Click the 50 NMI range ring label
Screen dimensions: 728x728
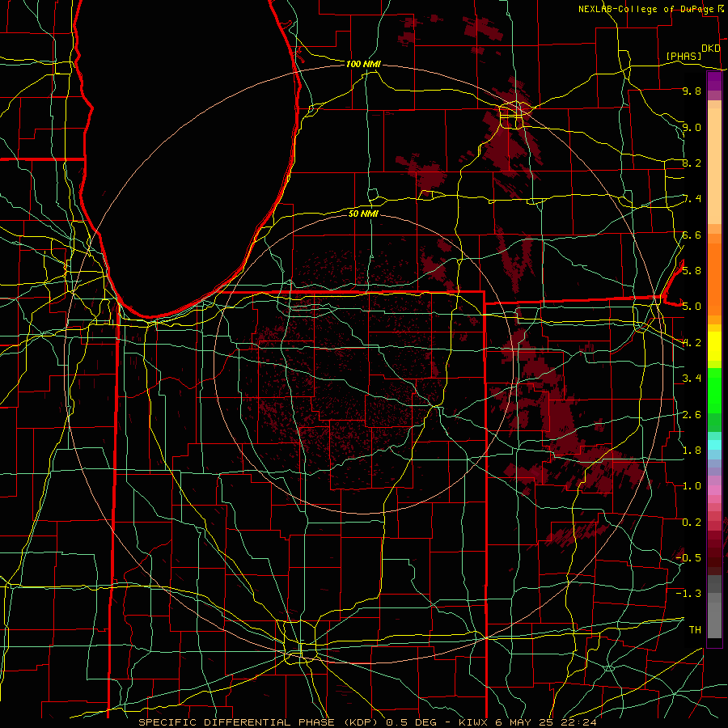(363, 214)
